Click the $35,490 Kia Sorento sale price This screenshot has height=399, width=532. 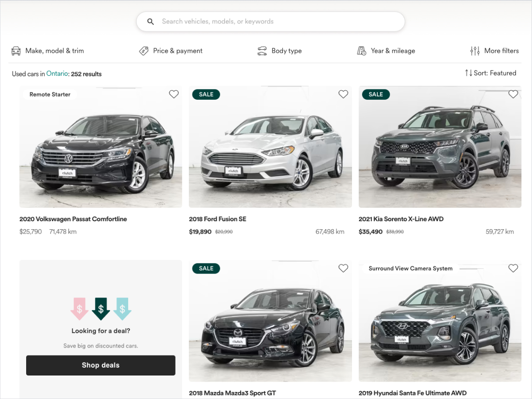pyautogui.click(x=371, y=231)
